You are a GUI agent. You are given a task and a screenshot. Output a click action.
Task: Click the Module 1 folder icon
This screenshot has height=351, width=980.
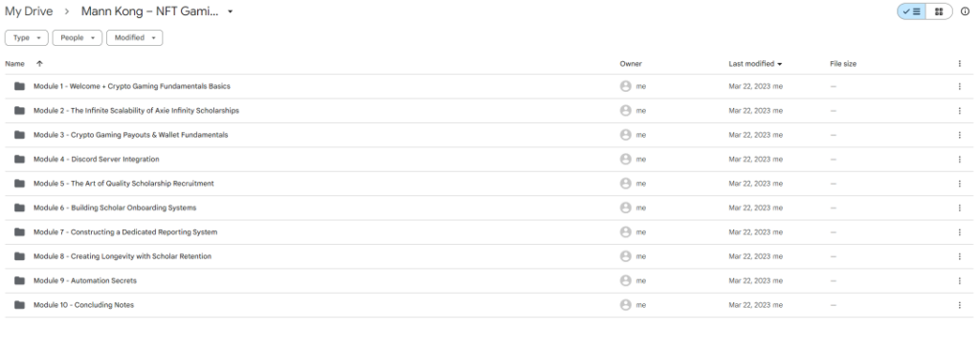pyautogui.click(x=19, y=86)
